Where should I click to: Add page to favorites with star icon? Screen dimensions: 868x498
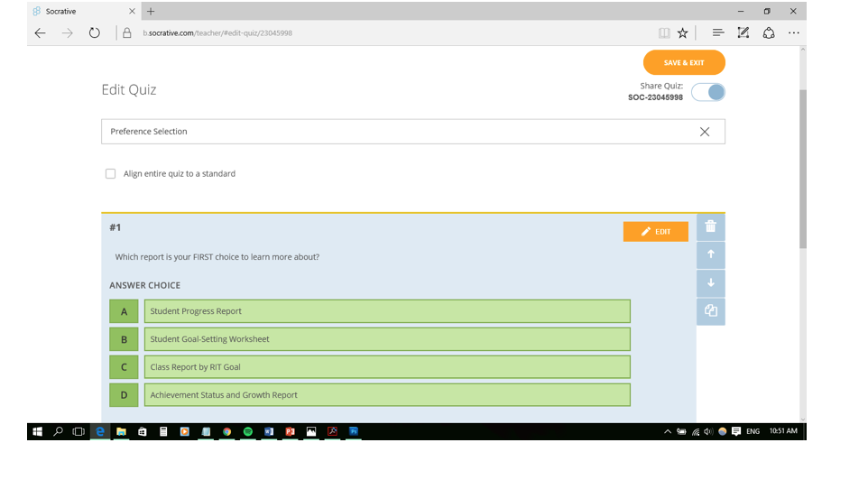point(683,33)
